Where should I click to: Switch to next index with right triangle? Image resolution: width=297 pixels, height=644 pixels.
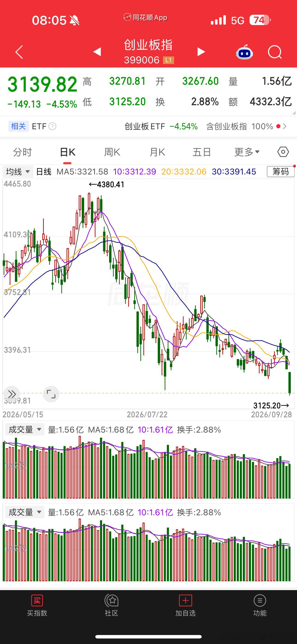coord(201,52)
